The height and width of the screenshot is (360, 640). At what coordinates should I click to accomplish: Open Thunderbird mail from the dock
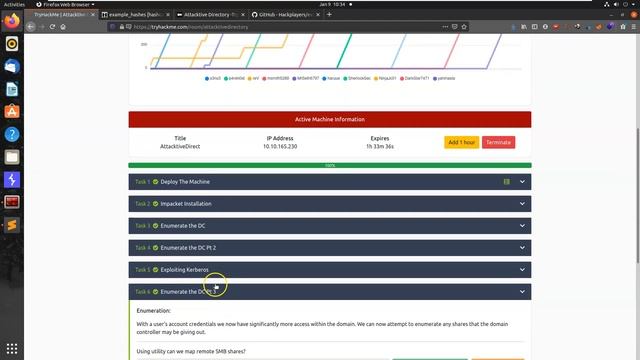pos(12,66)
